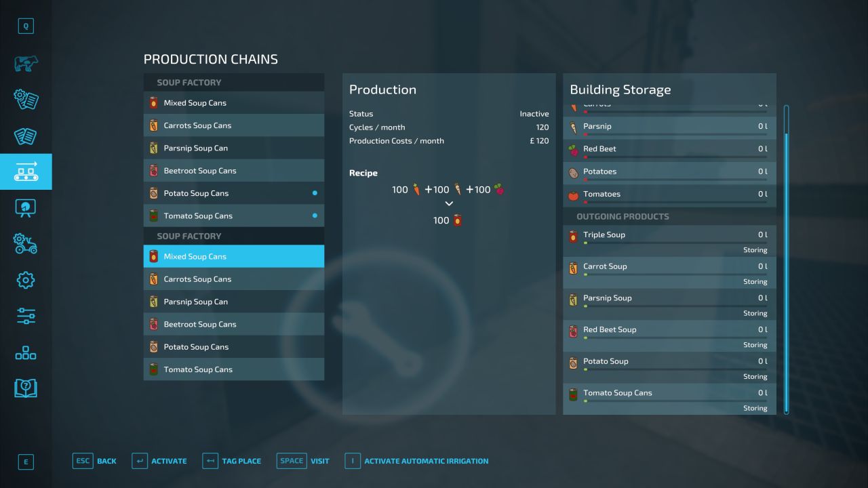The image size is (868, 488).
Task: Click the Tomato Soup Cans icon in storage
Action: (x=574, y=394)
